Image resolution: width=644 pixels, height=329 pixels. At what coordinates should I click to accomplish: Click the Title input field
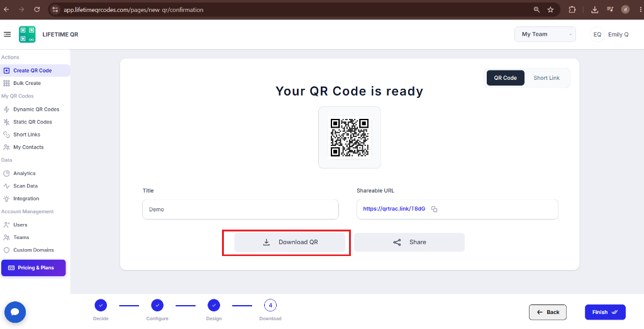tap(240, 209)
